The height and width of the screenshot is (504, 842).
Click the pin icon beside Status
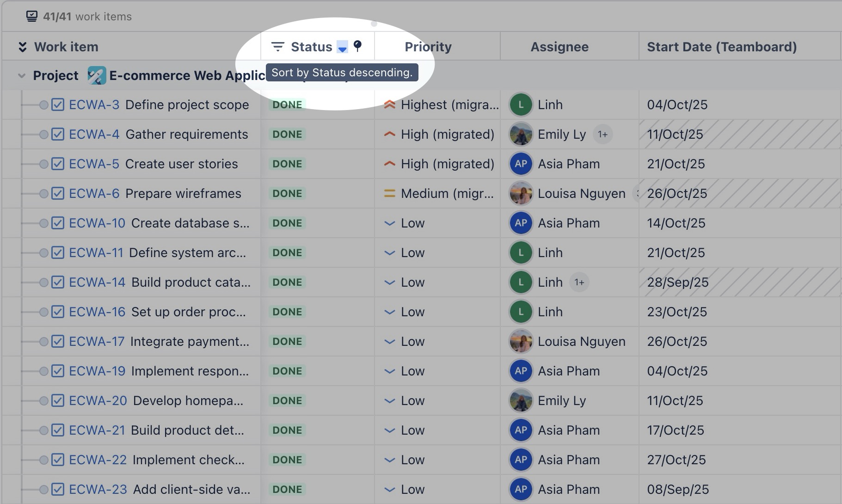click(357, 46)
